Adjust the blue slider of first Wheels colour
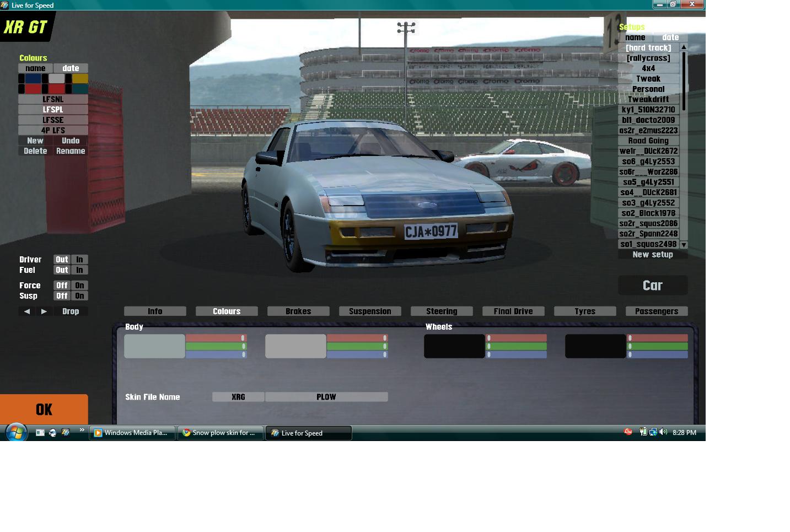 pos(516,354)
